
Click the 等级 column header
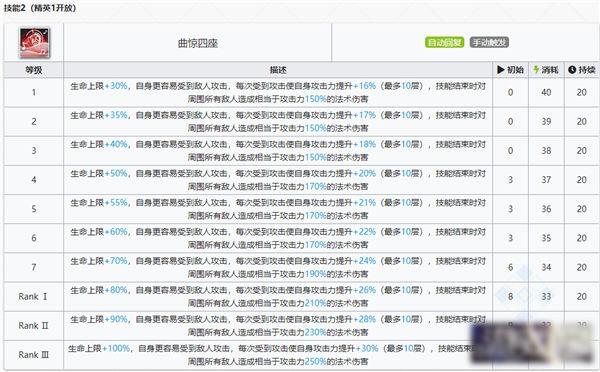pyautogui.click(x=34, y=70)
